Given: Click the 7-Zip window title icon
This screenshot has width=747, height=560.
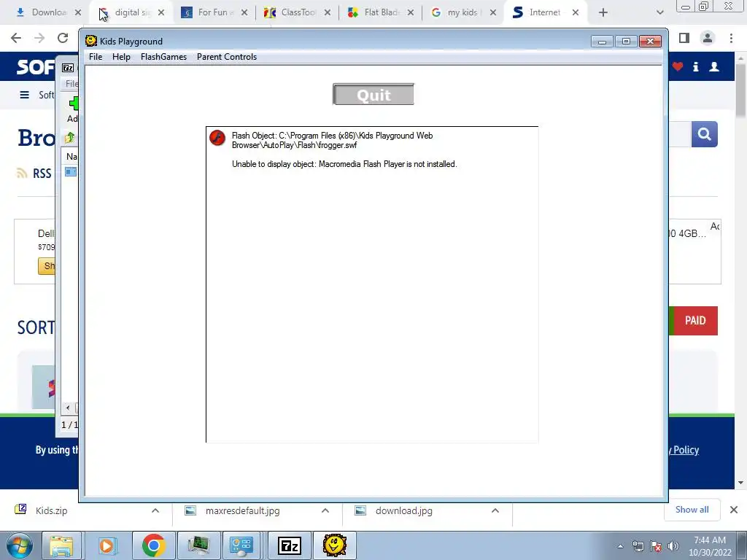Looking at the screenshot, I should click(x=68, y=68).
